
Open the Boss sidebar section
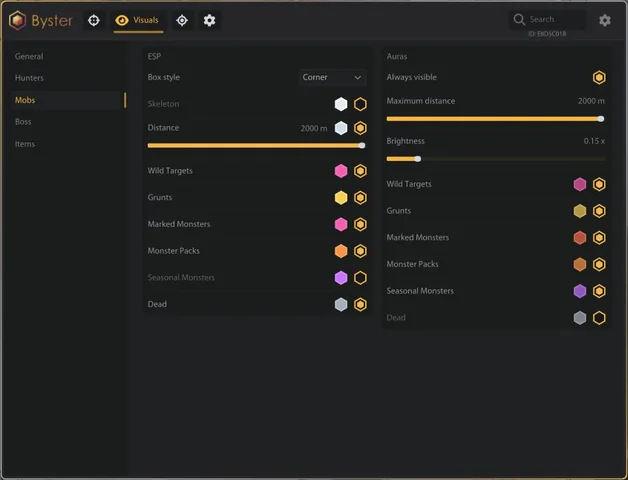[x=23, y=121]
